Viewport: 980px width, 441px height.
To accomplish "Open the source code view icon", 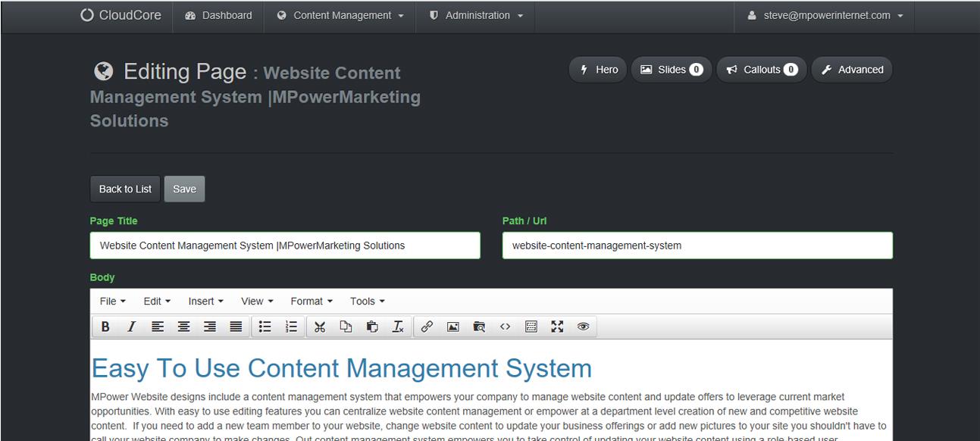I will click(x=505, y=327).
